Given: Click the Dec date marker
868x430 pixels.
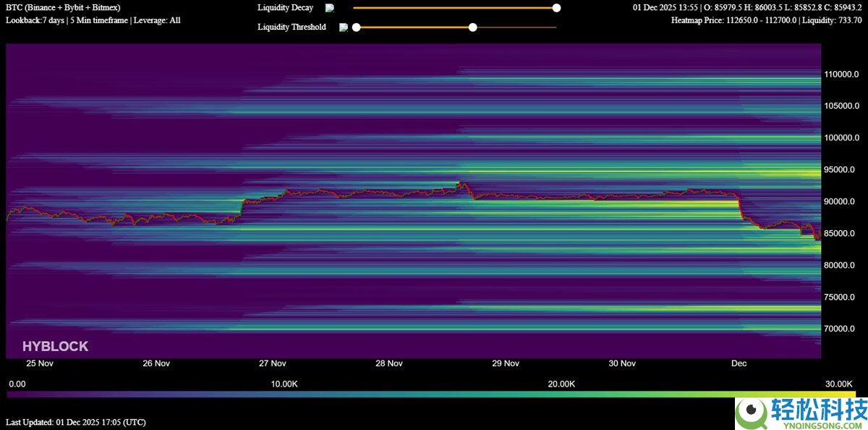Looking at the screenshot, I should [x=739, y=363].
